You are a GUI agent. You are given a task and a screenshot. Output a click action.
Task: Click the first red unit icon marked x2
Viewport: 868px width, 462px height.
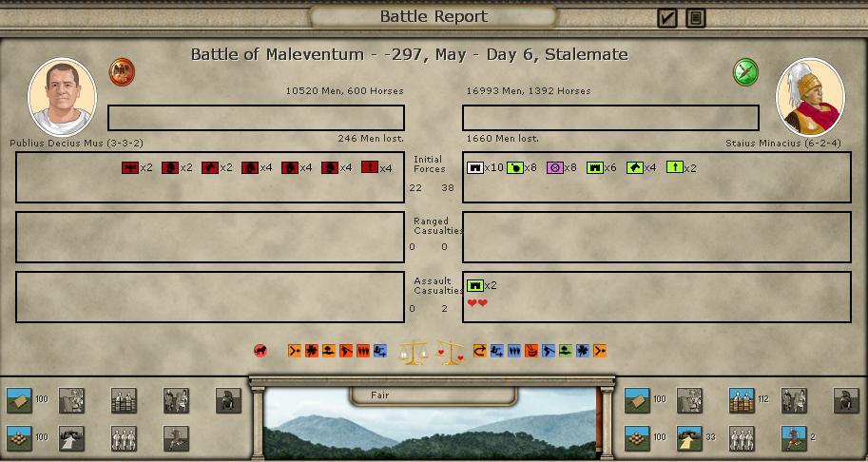(x=130, y=168)
